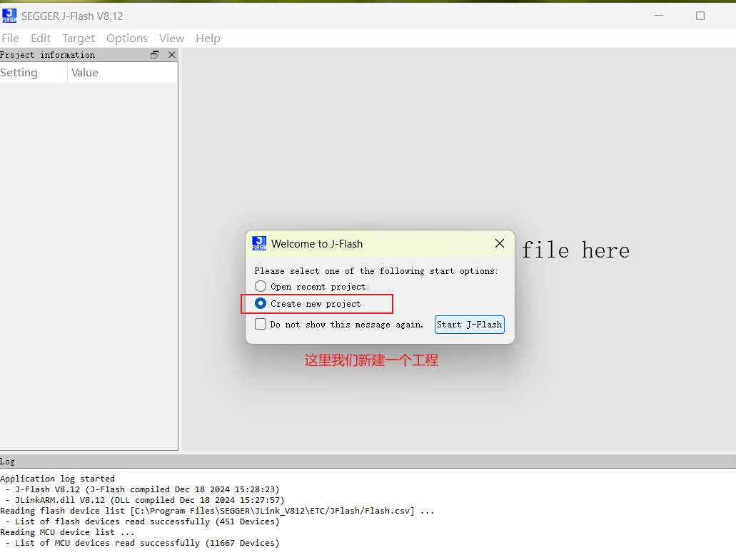Click the Value column header
The width and height of the screenshot is (736, 560).
123,73
